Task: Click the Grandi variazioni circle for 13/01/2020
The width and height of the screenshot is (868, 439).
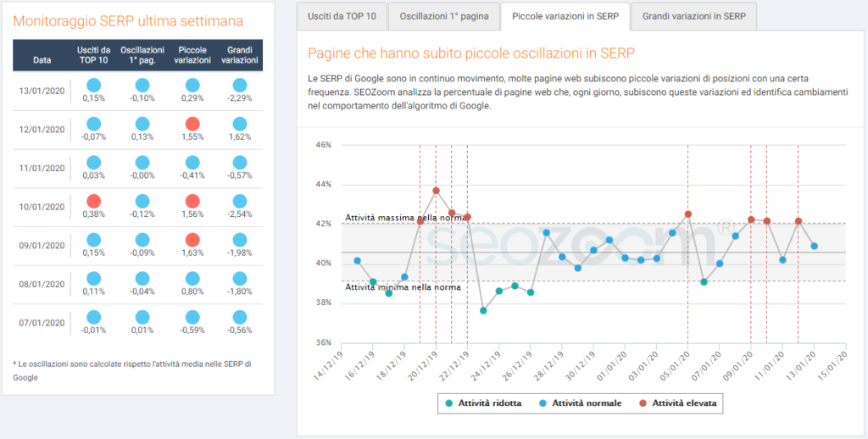Action: coord(240,86)
